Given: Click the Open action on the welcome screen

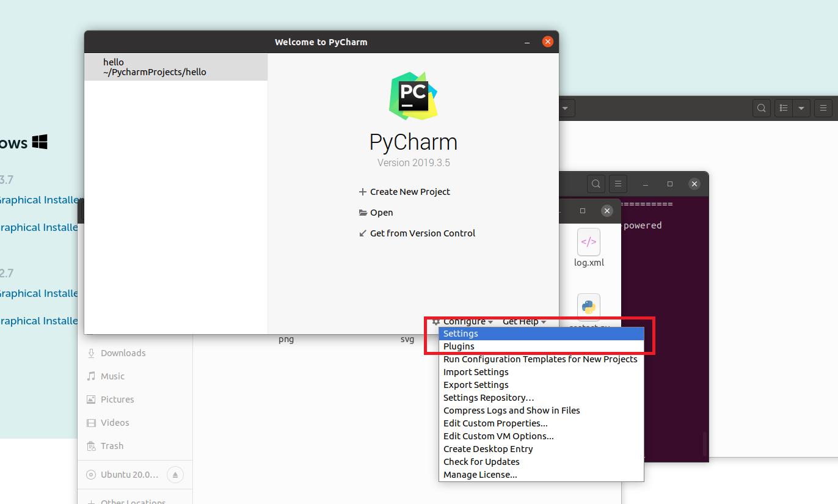Looking at the screenshot, I should pos(381,212).
